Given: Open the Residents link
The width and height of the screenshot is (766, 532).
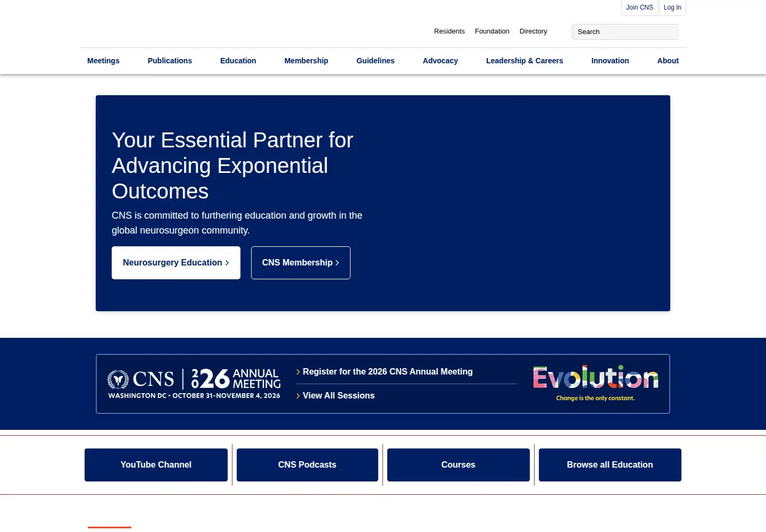Looking at the screenshot, I should (x=449, y=31).
